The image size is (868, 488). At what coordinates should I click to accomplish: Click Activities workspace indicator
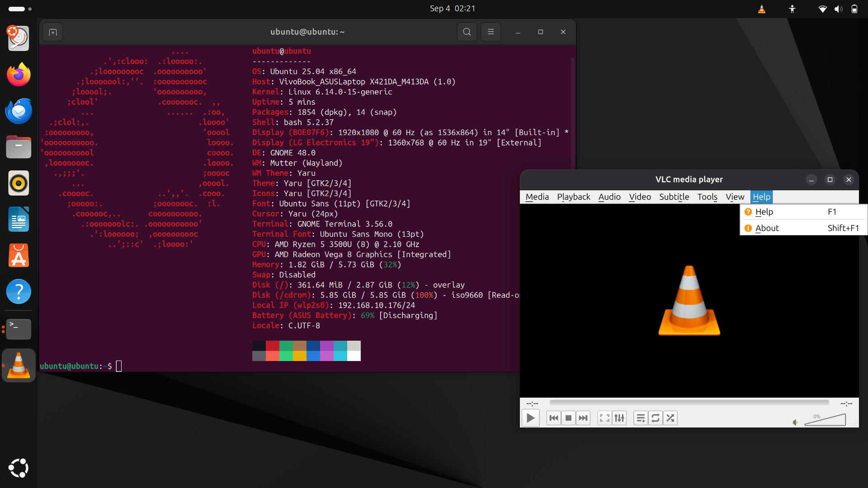pos(20,9)
